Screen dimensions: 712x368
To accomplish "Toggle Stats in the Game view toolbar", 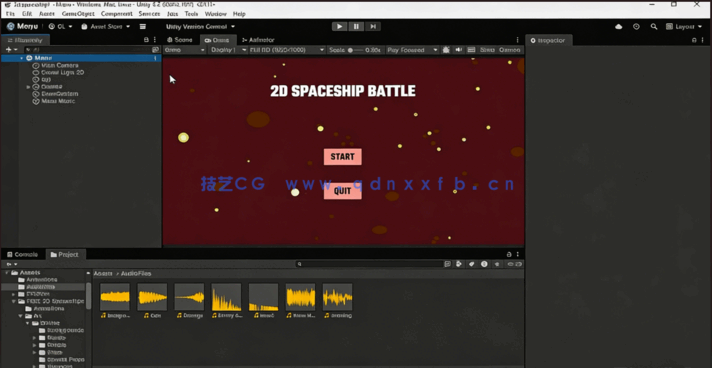I will click(x=487, y=50).
